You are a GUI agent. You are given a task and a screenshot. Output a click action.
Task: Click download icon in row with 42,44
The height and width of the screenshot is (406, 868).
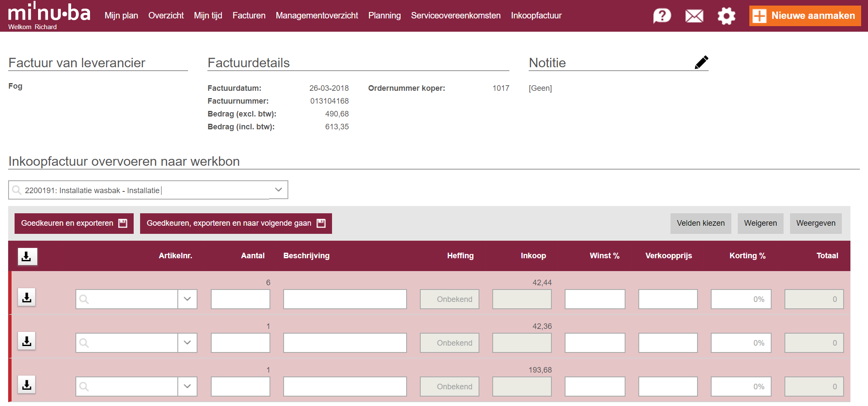pos(27,297)
